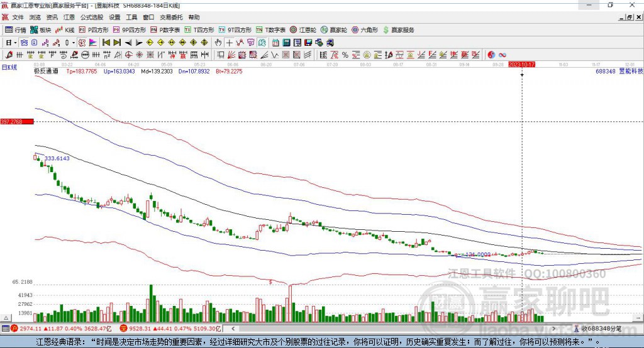Click the Md=139.2303 value

[x=157, y=71]
